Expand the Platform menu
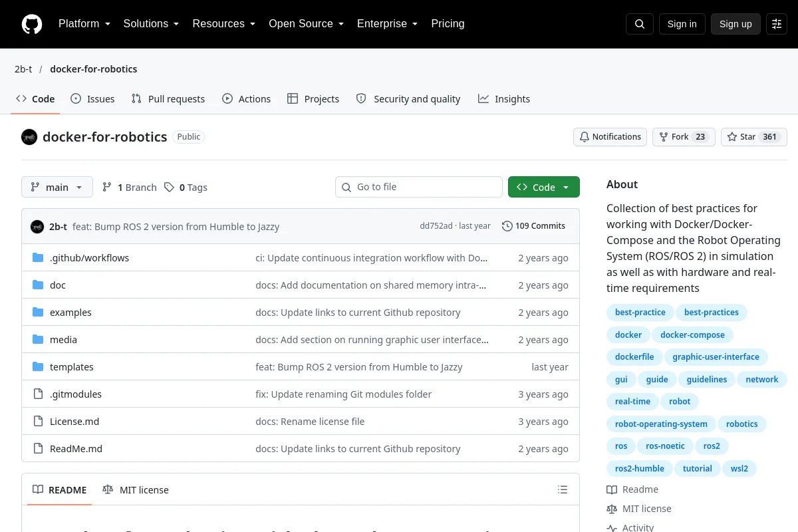This screenshot has width=798, height=532. (x=84, y=24)
